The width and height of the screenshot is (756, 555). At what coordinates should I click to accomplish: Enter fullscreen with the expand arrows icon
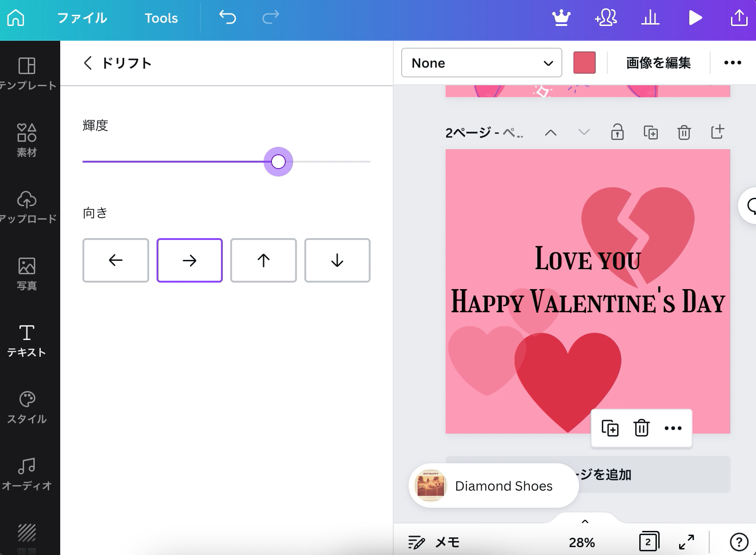pos(687,542)
